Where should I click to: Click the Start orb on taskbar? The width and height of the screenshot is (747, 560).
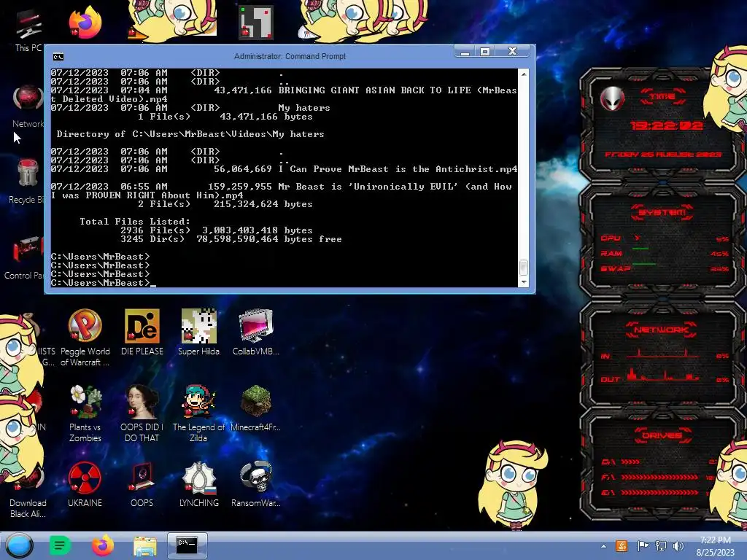pos(19,545)
